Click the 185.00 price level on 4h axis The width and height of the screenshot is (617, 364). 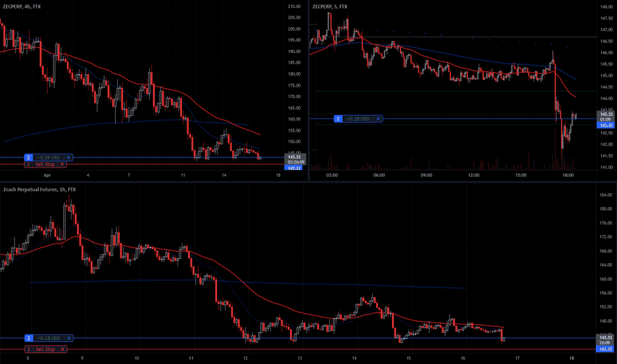(294, 63)
